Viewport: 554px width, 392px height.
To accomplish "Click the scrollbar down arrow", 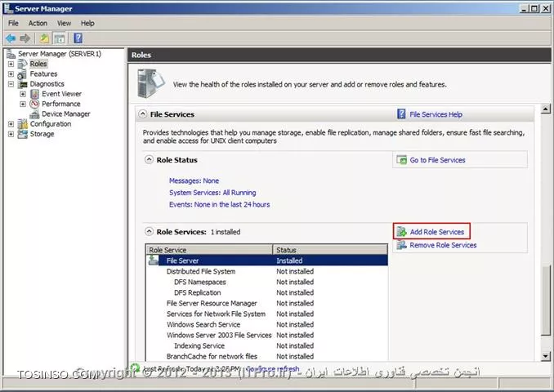I will pyautogui.click(x=546, y=356).
